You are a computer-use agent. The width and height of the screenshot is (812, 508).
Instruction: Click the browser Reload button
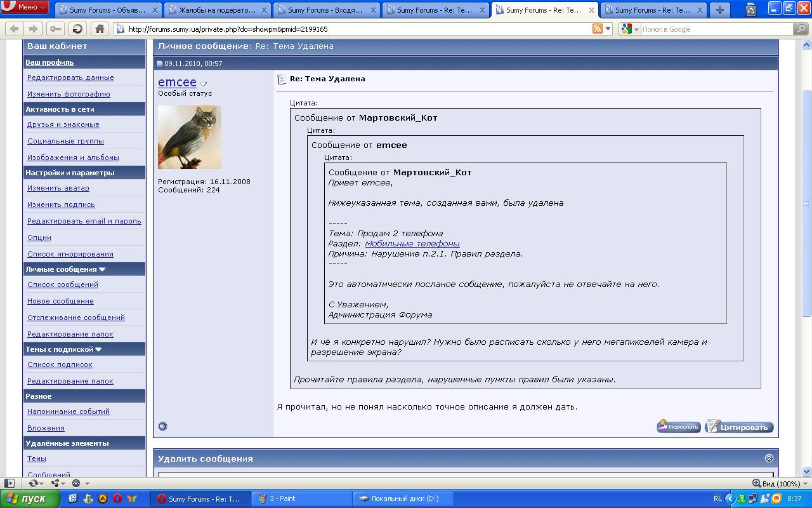click(x=77, y=29)
